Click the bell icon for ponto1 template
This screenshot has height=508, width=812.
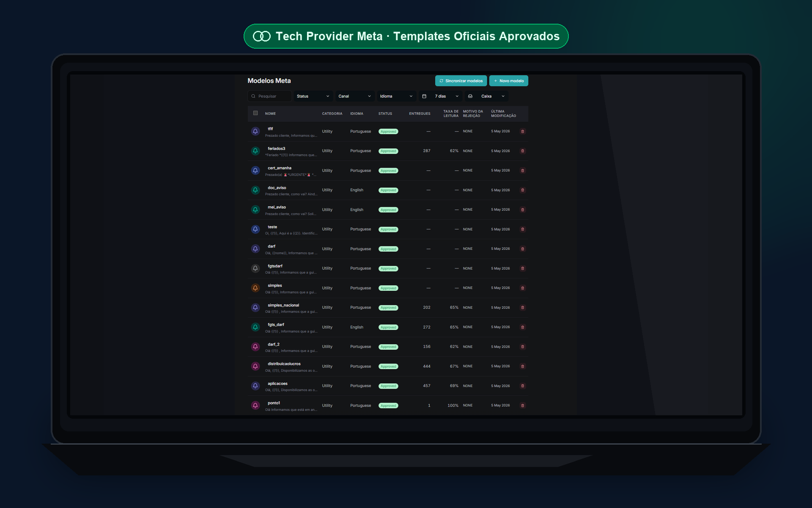click(255, 406)
